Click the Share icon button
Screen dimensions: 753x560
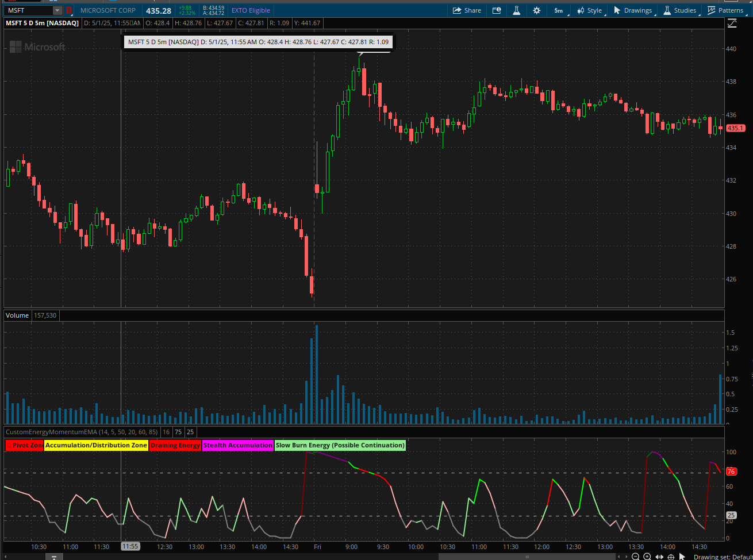[466, 10]
